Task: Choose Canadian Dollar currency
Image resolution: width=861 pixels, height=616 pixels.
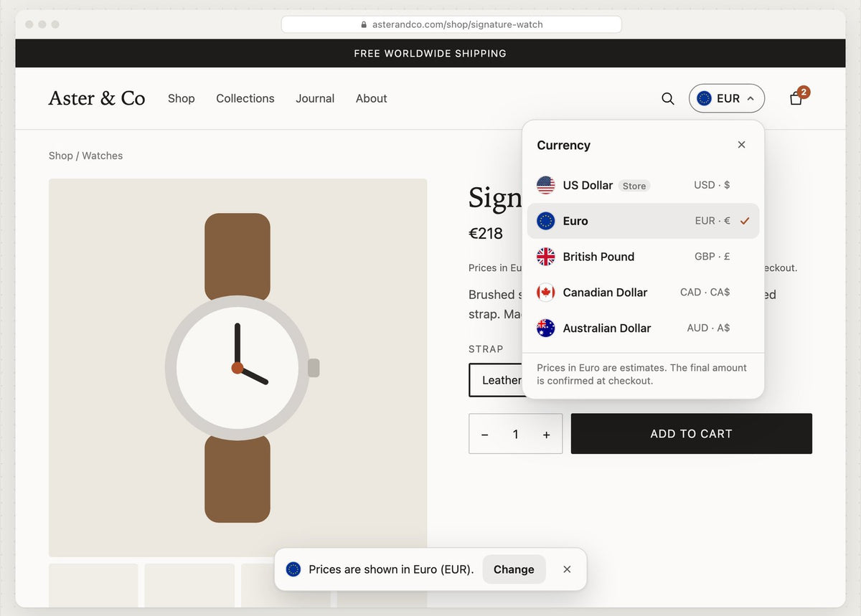Action: (643, 293)
